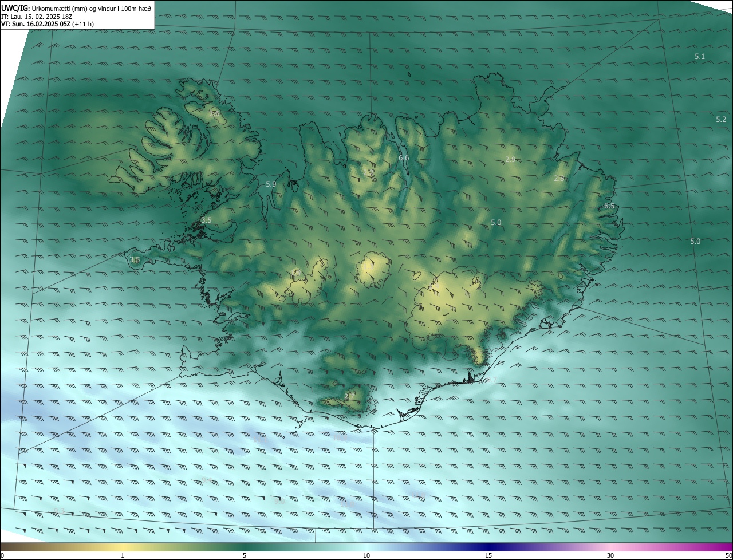Click the 5.9 value label

tap(271, 184)
